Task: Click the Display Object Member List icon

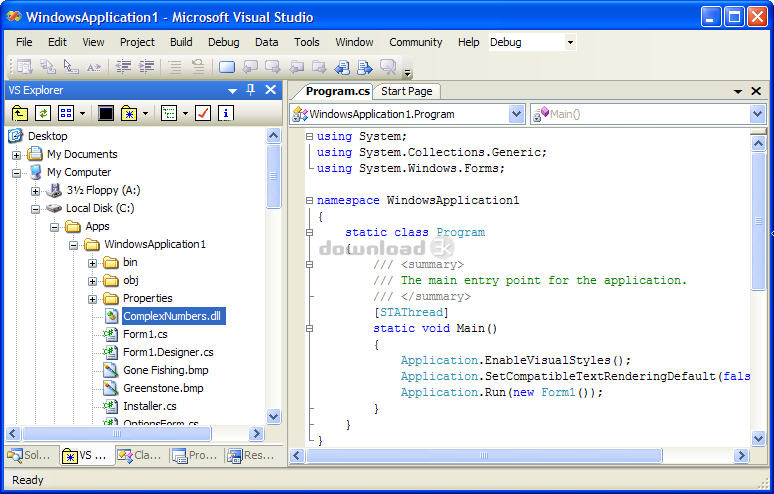Action: click(24, 67)
